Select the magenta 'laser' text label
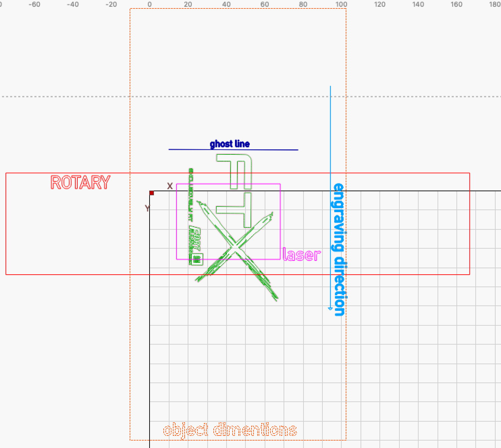Viewport: 501px width, 448px height. point(301,254)
